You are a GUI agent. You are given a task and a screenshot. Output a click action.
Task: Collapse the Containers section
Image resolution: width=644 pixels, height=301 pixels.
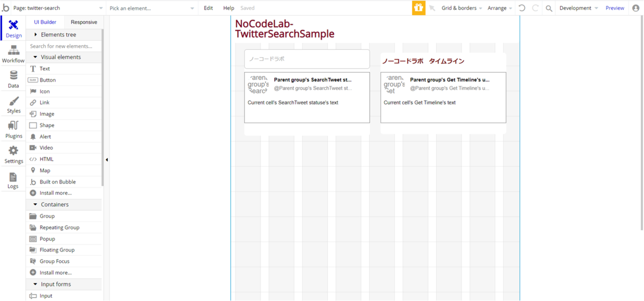(x=63, y=204)
